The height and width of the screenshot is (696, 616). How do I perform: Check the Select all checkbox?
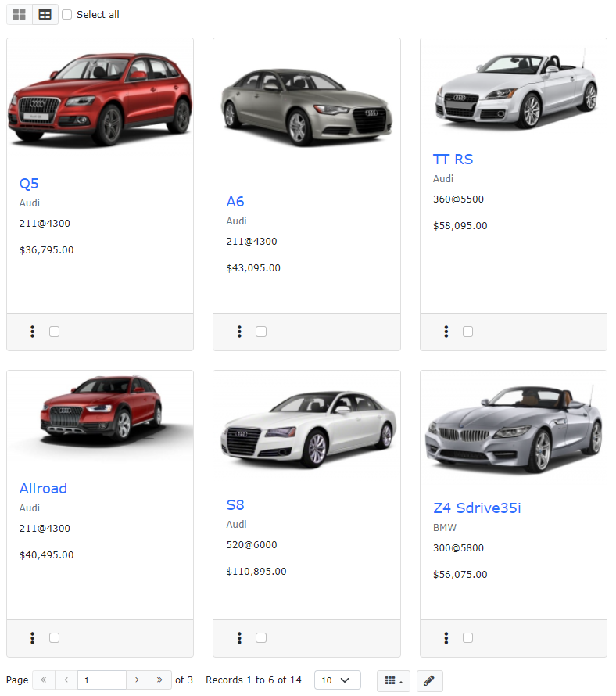click(67, 14)
